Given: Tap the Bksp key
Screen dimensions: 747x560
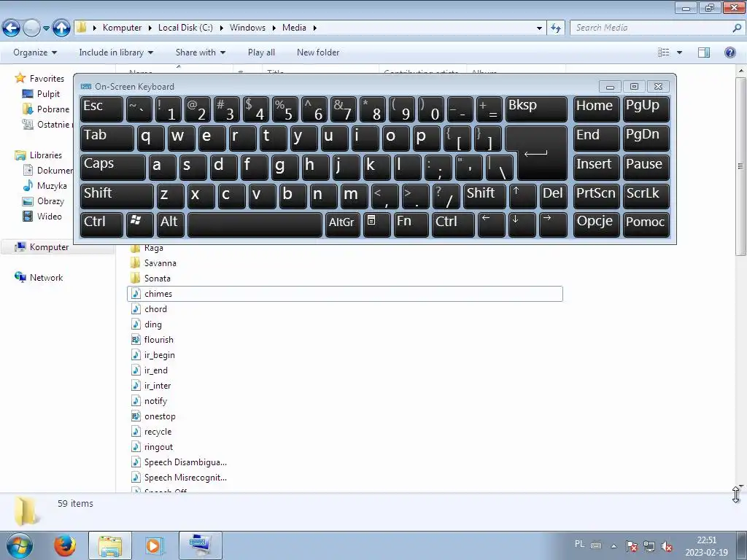Looking at the screenshot, I should (536, 109).
